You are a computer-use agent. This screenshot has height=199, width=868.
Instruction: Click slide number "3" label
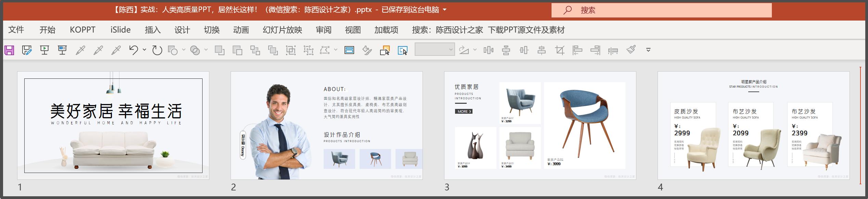pos(447,187)
